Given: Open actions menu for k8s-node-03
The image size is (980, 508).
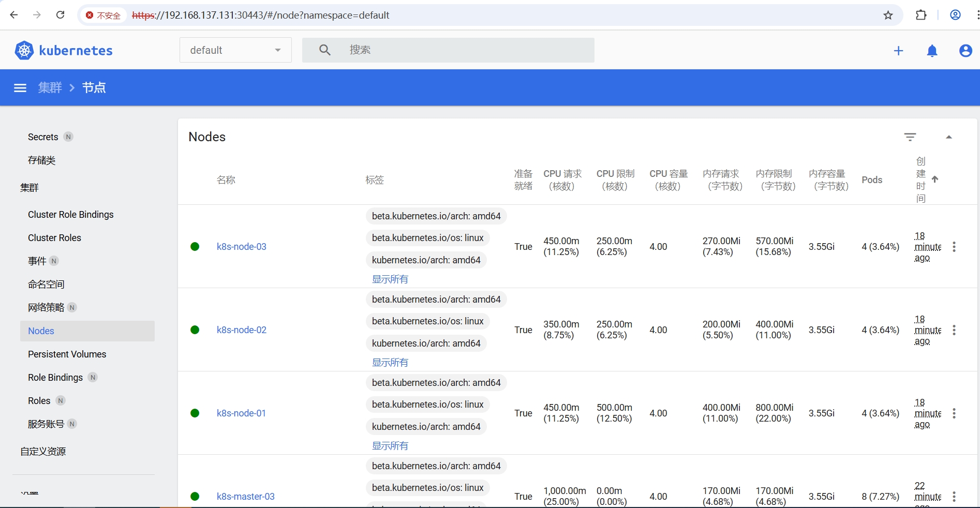Looking at the screenshot, I should (x=954, y=247).
